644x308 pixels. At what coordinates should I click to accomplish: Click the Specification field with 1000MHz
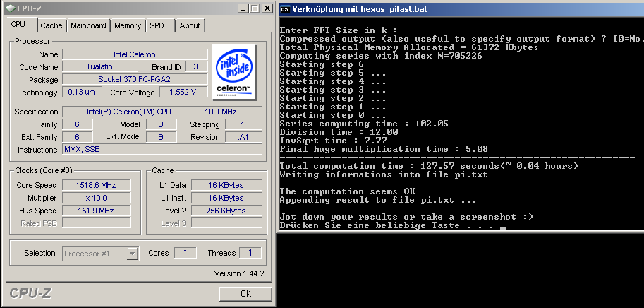[x=162, y=112]
